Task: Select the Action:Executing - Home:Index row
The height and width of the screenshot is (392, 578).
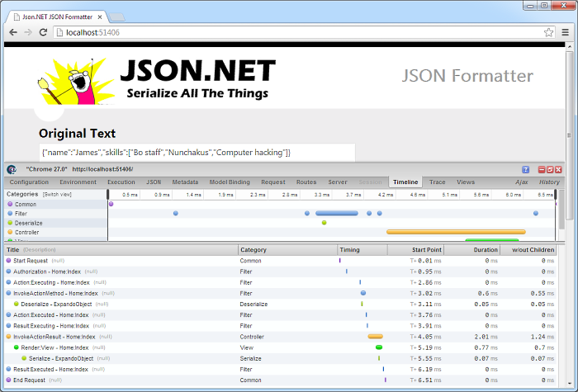Action: [x=280, y=282]
